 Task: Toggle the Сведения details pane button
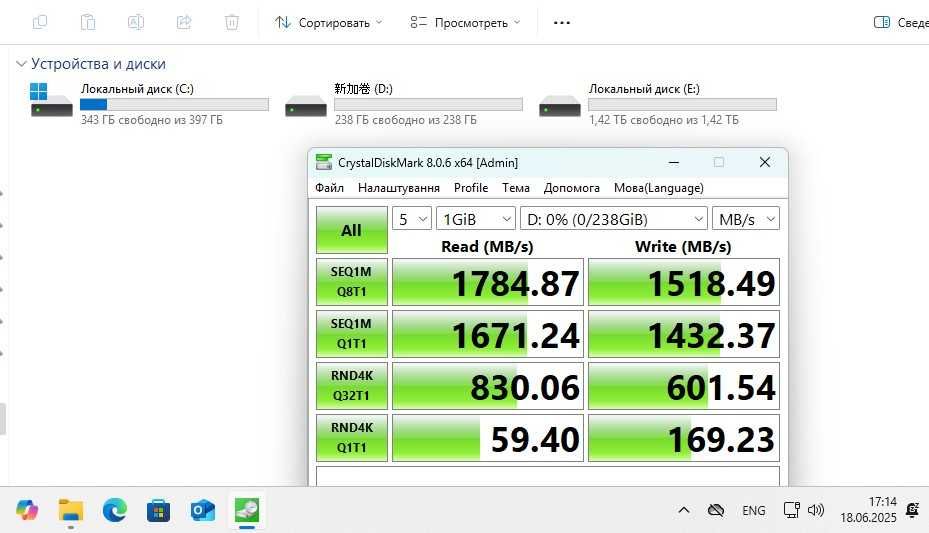[x=901, y=23]
